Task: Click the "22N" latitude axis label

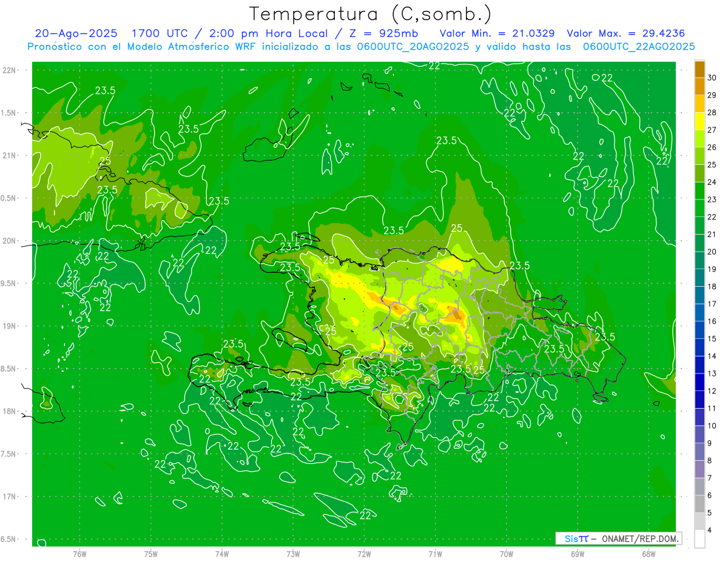Action: tap(10, 70)
